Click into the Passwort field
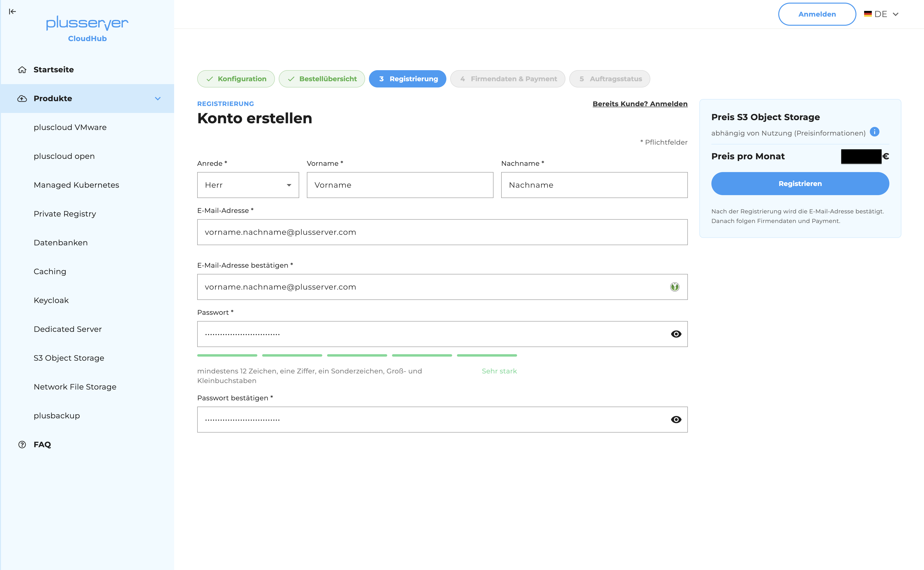This screenshot has height=570, width=924. click(442, 334)
